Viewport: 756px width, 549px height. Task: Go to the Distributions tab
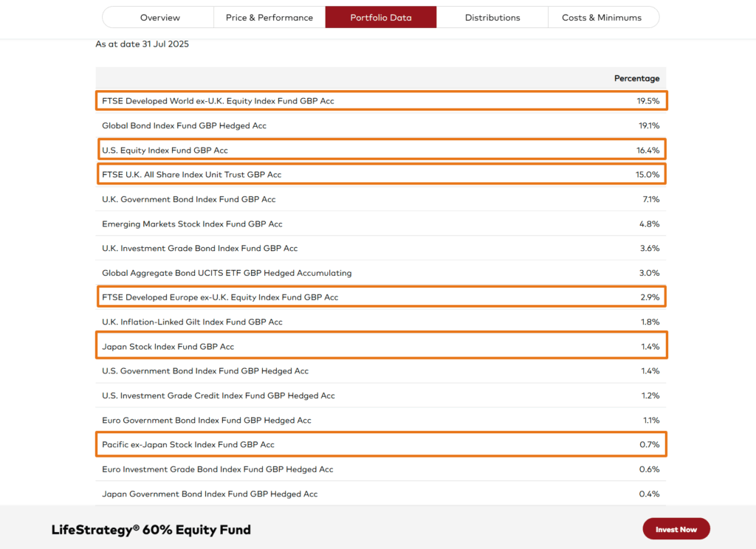[492, 18]
